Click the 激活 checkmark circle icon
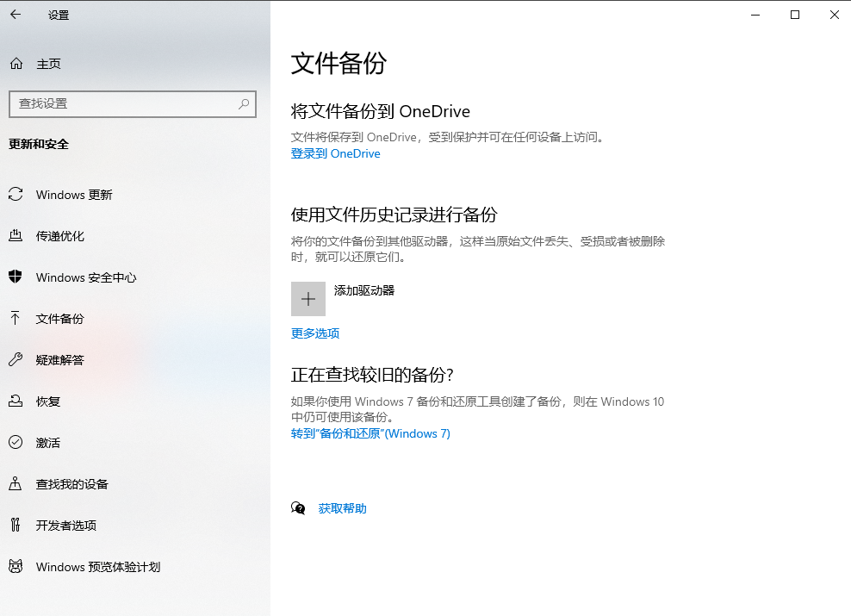 point(16,443)
